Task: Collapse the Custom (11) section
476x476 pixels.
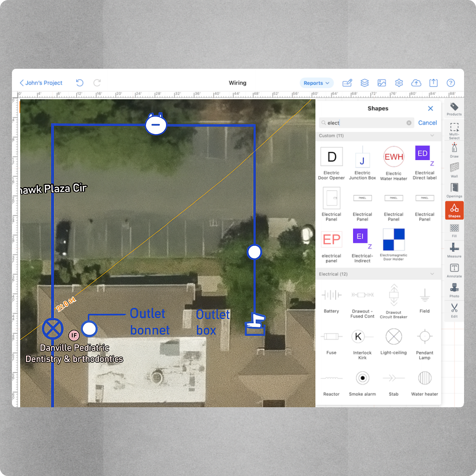Action: [432, 135]
